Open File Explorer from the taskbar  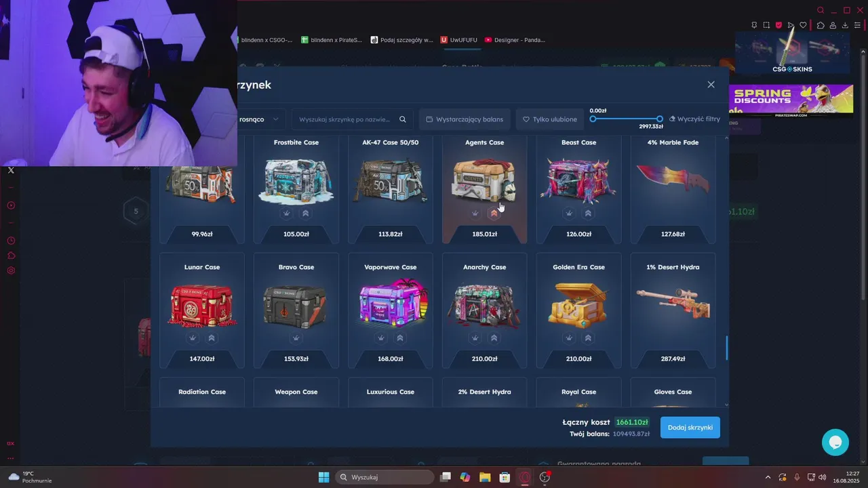[x=485, y=477]
